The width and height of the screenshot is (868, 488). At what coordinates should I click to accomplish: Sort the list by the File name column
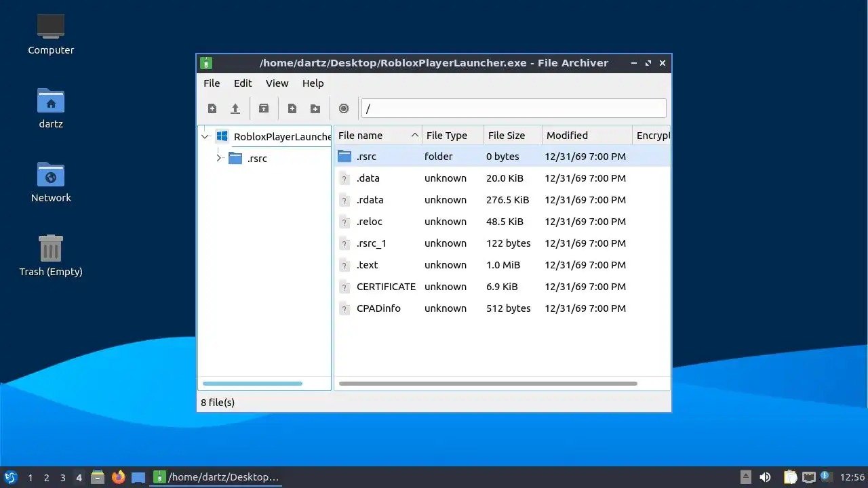(x=378, y=135)
